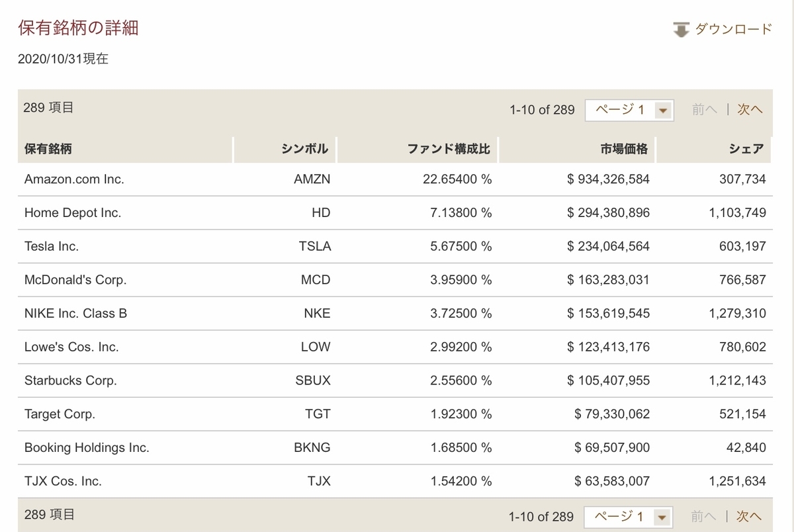794x532 pixels.
Task: Sort by 市場価格 column header
Action: (x=578, y=149)
